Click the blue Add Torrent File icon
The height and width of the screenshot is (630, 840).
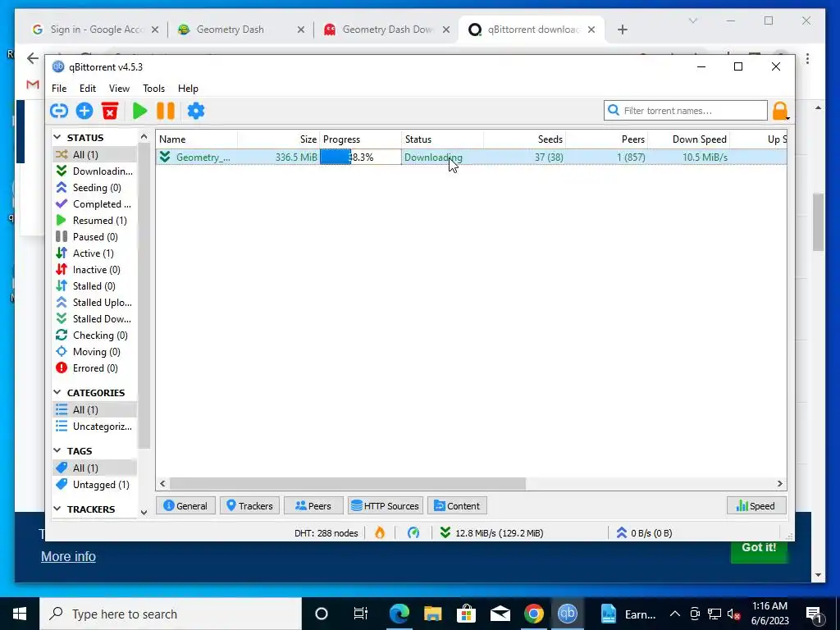click(84, 111)
